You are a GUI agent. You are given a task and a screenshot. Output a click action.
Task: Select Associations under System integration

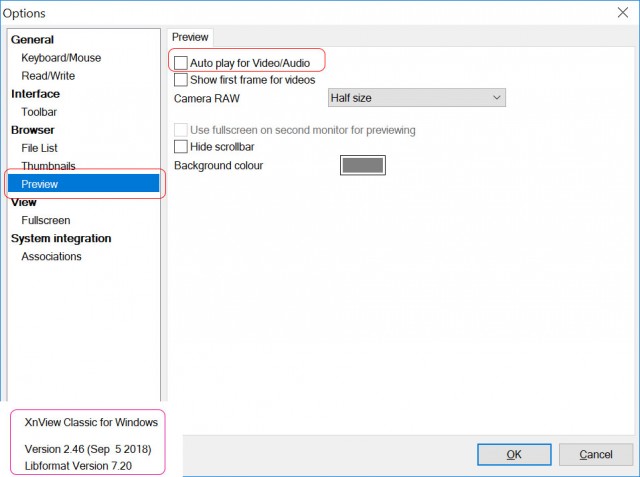(51, 256)
